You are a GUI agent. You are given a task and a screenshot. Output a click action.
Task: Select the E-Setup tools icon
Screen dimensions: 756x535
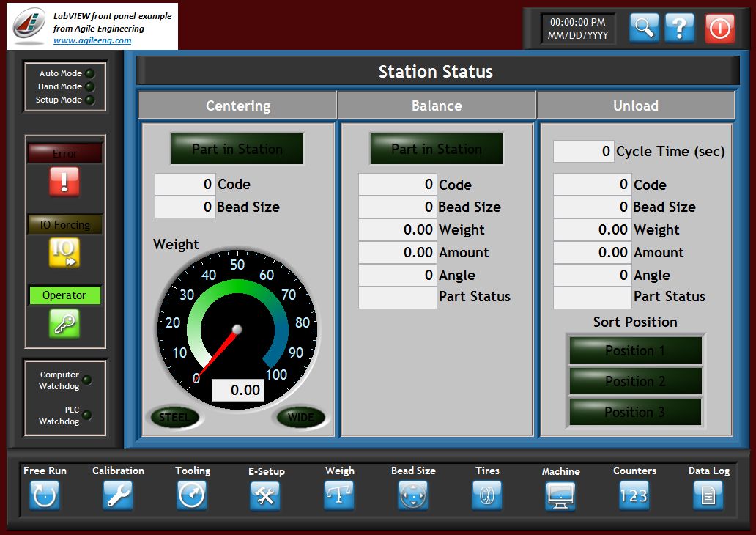click(265, 496)
